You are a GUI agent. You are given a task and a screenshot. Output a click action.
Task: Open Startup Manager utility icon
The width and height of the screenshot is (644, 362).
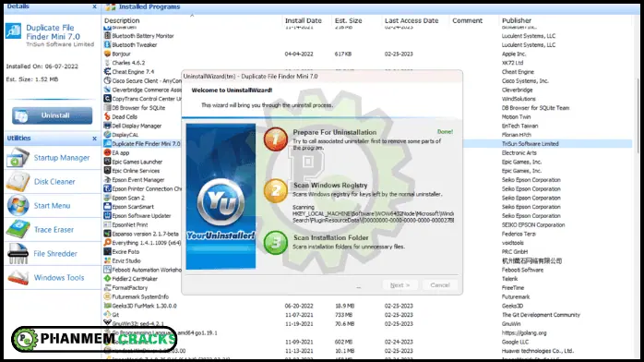(18, 158)
